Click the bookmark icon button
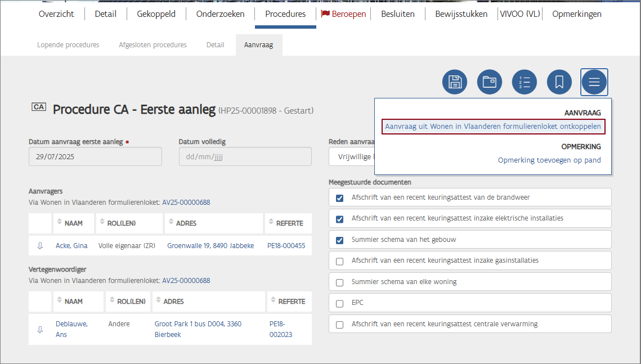641x364 pixels. coord(559,82)
